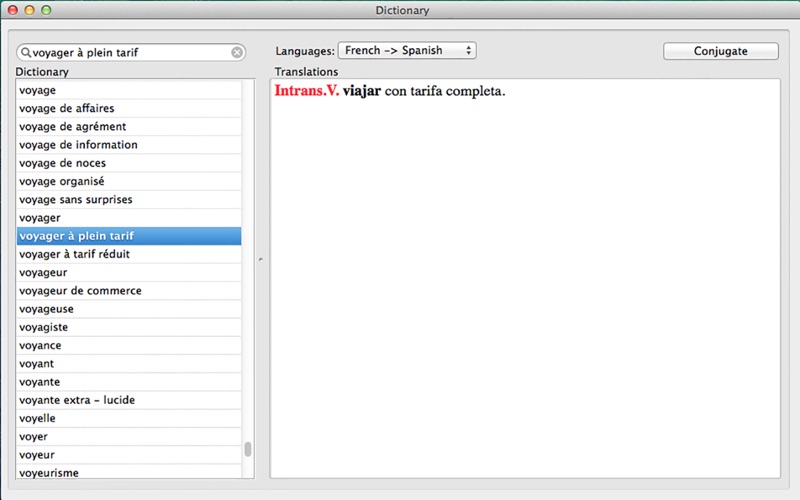Select 'voyager à tarif réduit' entry

[129, 254]
